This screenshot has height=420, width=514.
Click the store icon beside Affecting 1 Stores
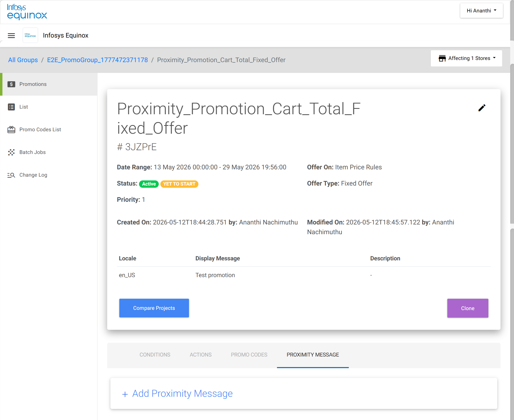pyautogui.click(x=442, y=58)
